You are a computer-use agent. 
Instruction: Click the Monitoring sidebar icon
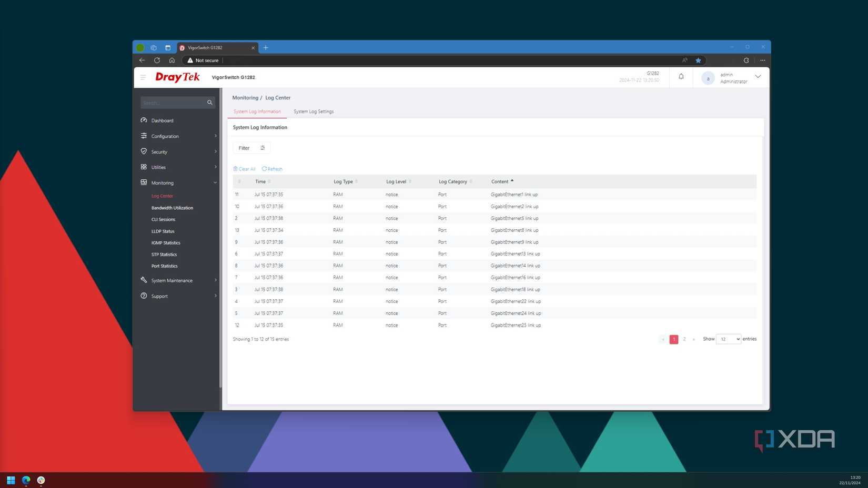(x=144, y=182)
